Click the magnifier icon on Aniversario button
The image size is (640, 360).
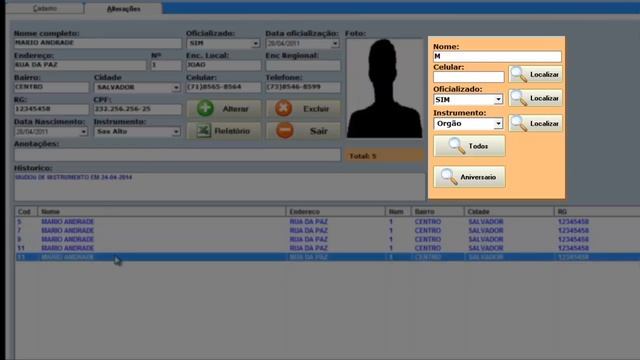click(449, 177)
